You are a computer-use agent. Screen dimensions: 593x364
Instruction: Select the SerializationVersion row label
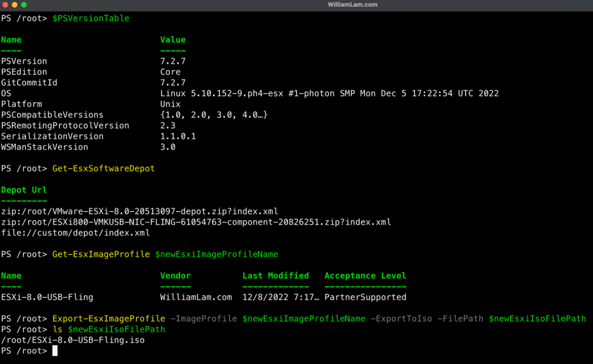tap(52, 136)
